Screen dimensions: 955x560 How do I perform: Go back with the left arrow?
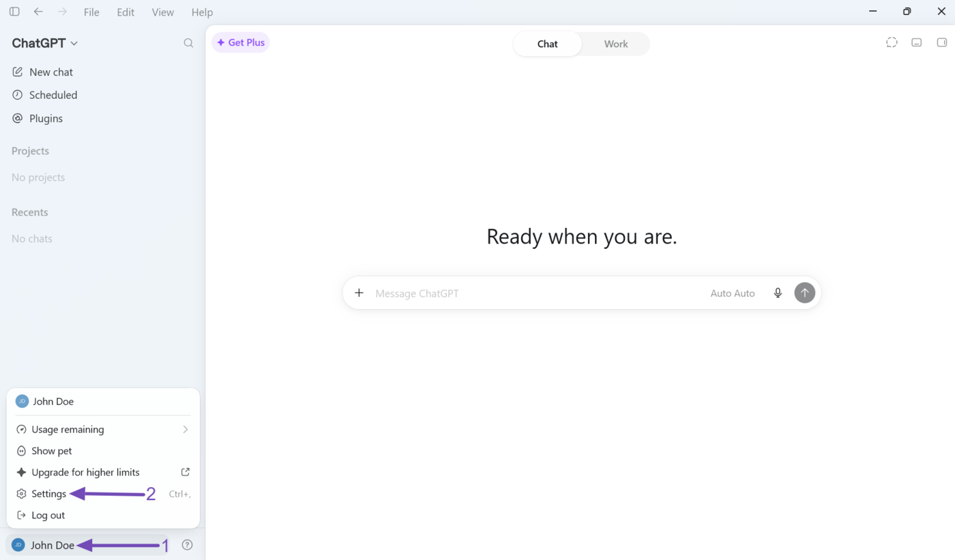(x=38, y=12)
